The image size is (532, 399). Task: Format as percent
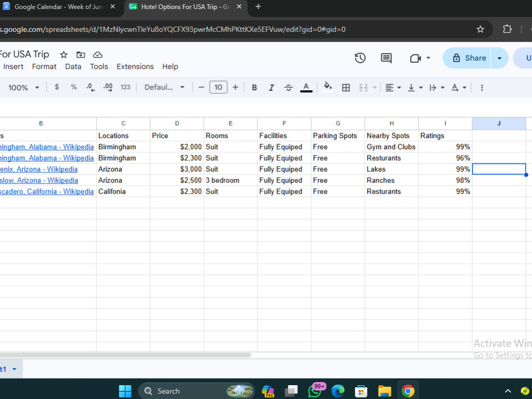pyautogui.click(x=73, y=87)
